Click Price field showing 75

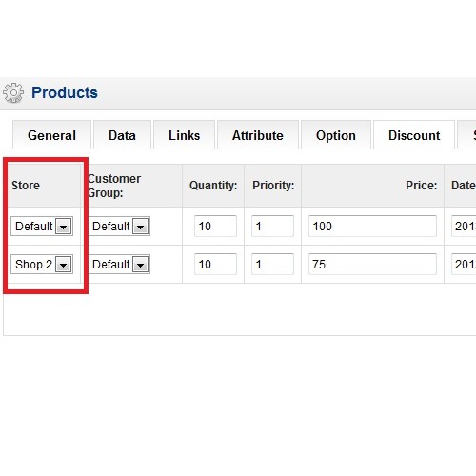[x=372, y=264]
